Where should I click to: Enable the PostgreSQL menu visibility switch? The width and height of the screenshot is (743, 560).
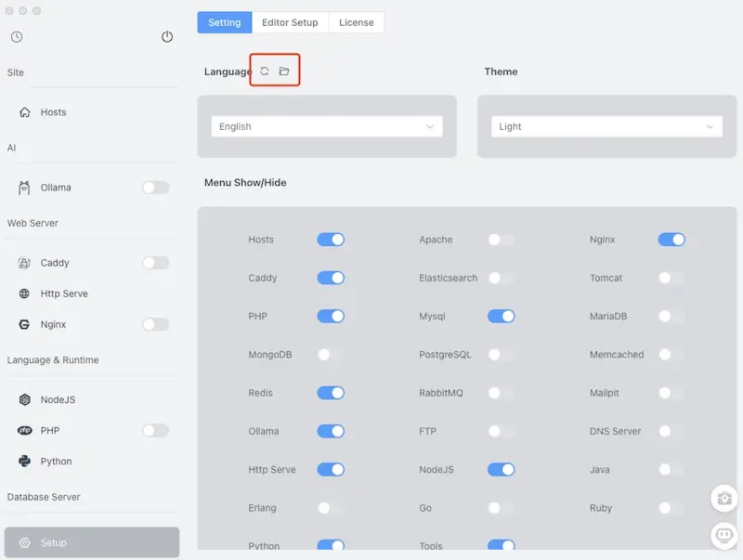501,355
